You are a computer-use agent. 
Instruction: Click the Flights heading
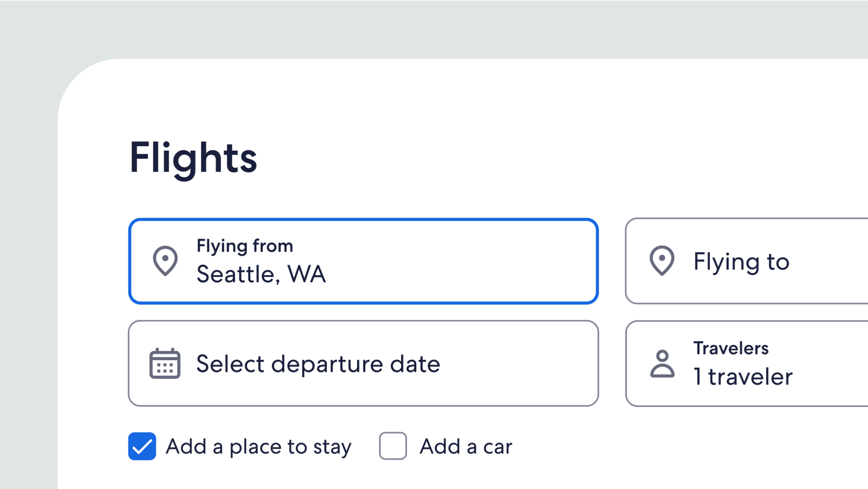pyautogui.click(x=193, y=158)
